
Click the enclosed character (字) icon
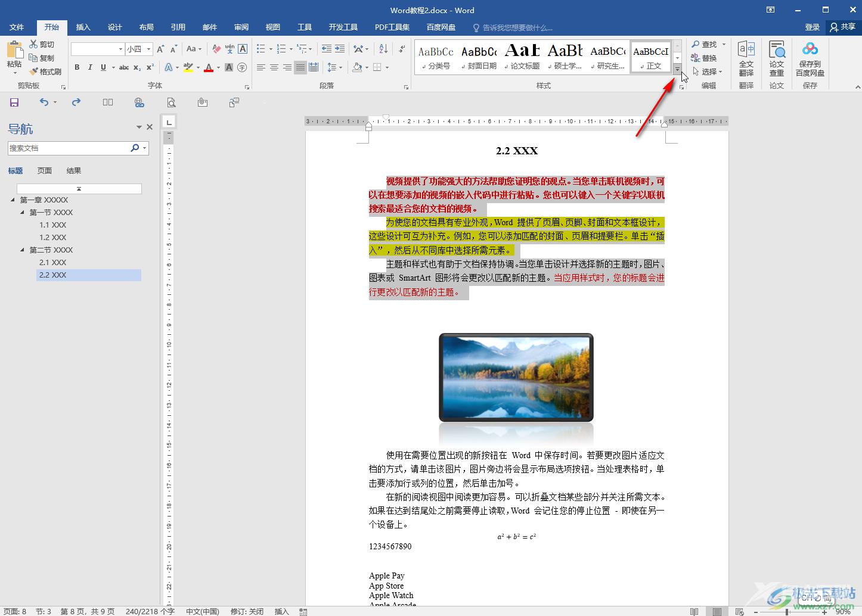242,67
